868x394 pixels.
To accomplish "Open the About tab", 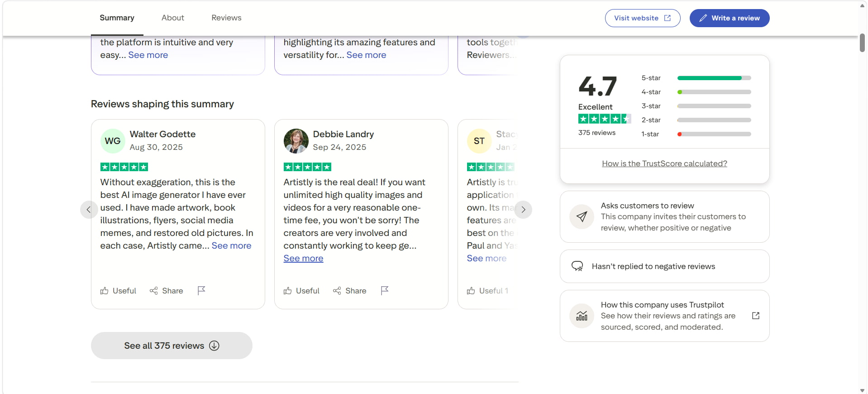I will click(173, 18).
